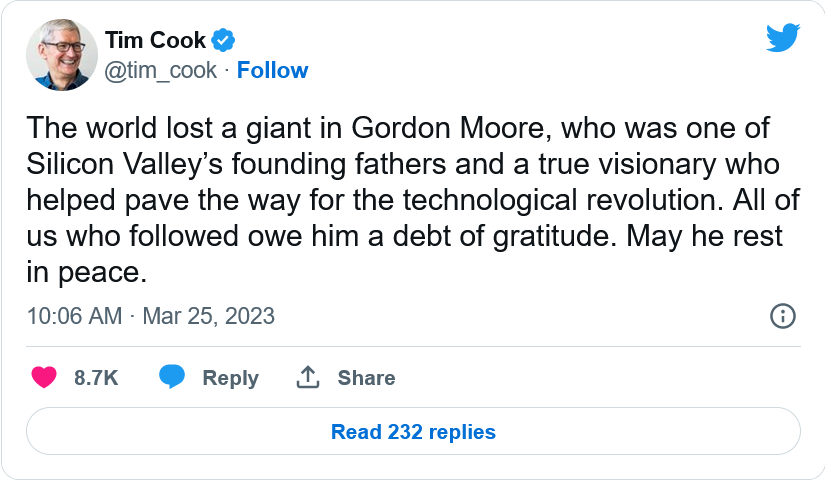Viewport: 825px width, 480px height.
Task: Open the @tim_cook handle link
Action: (160, 70)
